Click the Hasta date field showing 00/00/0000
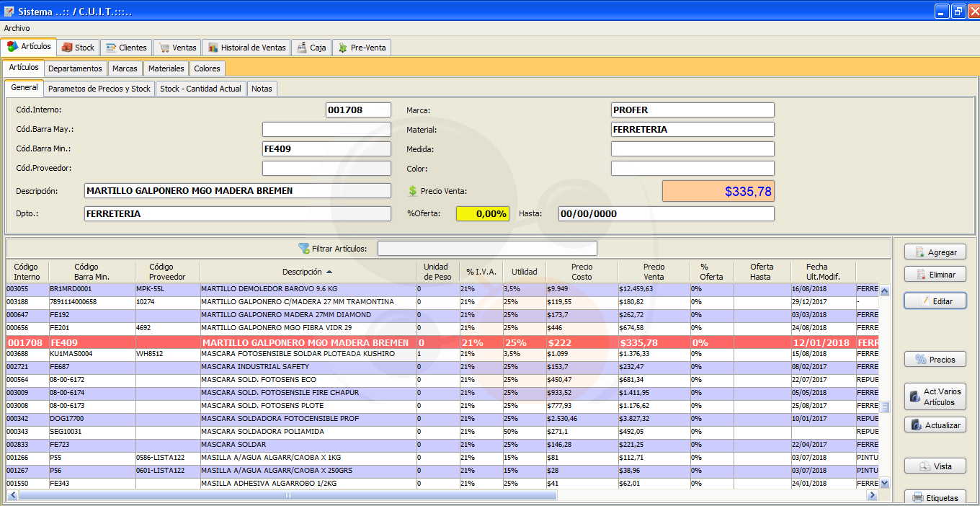The image size is (980, 506). [667, 214]
